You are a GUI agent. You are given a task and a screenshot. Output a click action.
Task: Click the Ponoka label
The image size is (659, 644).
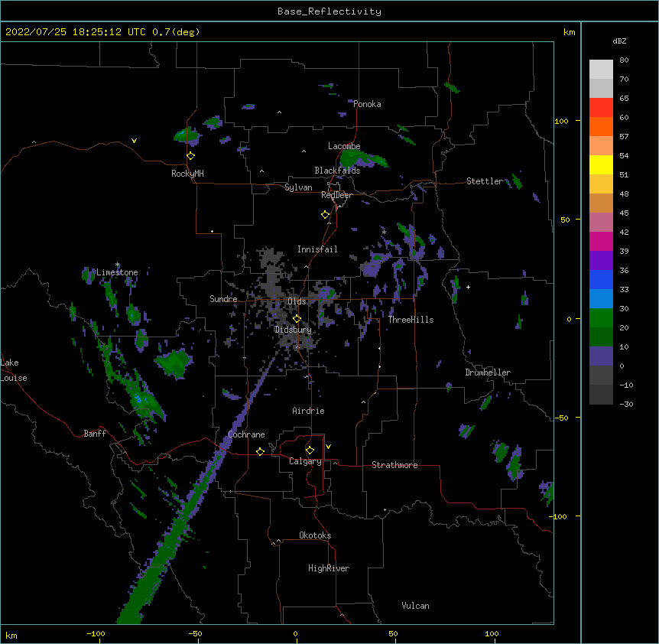(367, 104)
